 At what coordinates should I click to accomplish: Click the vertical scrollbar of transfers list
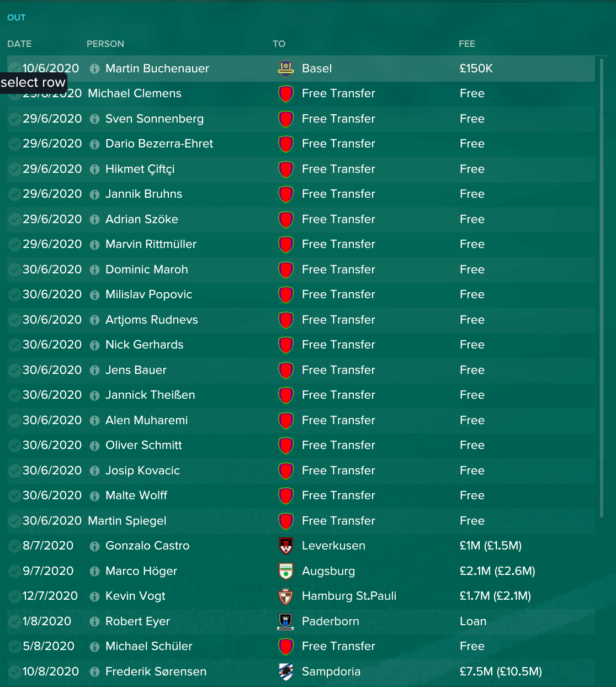602,287
